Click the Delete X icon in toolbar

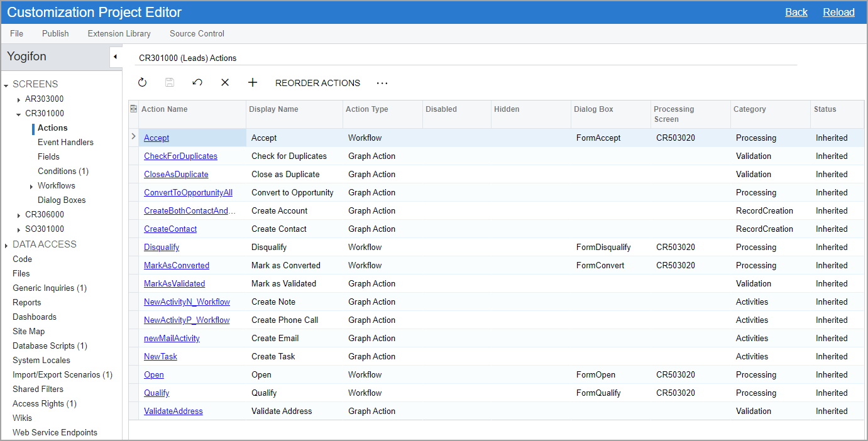pyautogui.click(x=225, y=83)
